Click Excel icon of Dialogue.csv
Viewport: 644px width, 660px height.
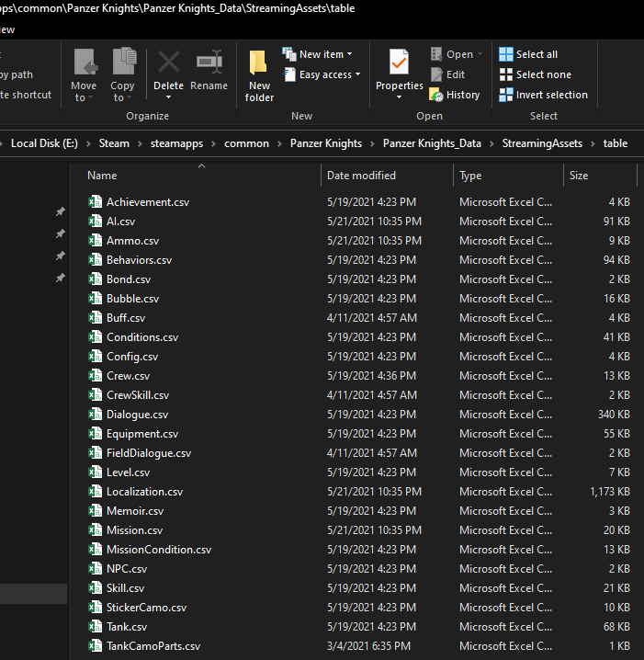click(95, 415)
